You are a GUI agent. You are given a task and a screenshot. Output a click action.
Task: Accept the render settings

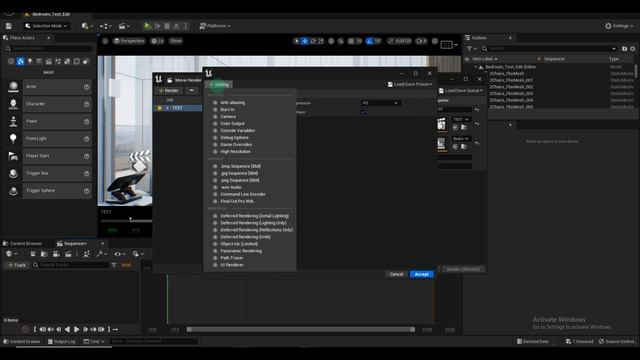tap(421, 274)
